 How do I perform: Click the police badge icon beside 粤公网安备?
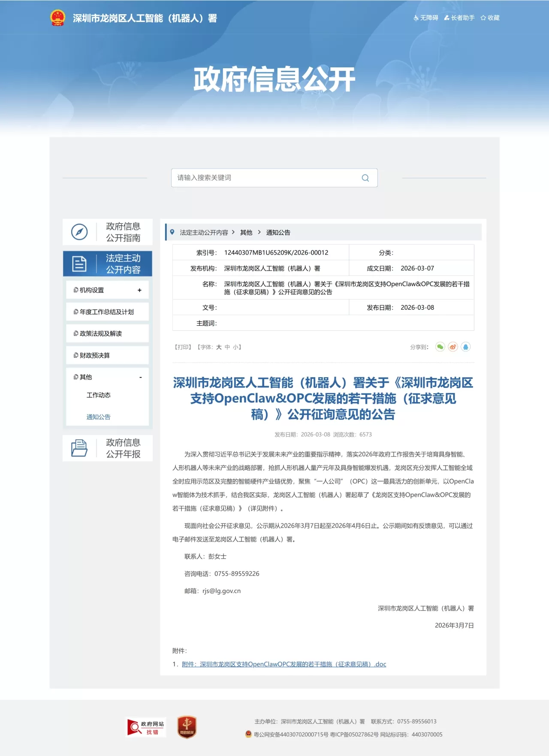[x=248, y=734]
